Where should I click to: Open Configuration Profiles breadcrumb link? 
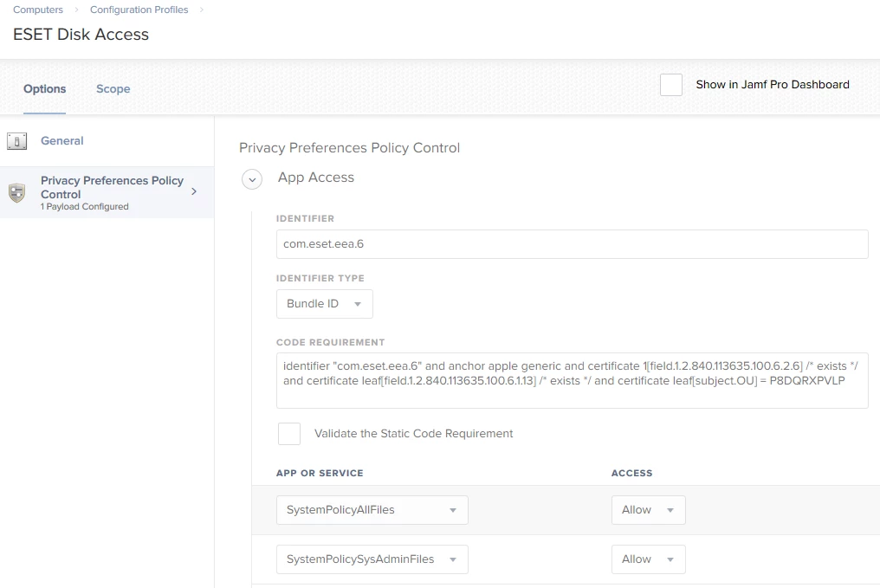point(139,10)
